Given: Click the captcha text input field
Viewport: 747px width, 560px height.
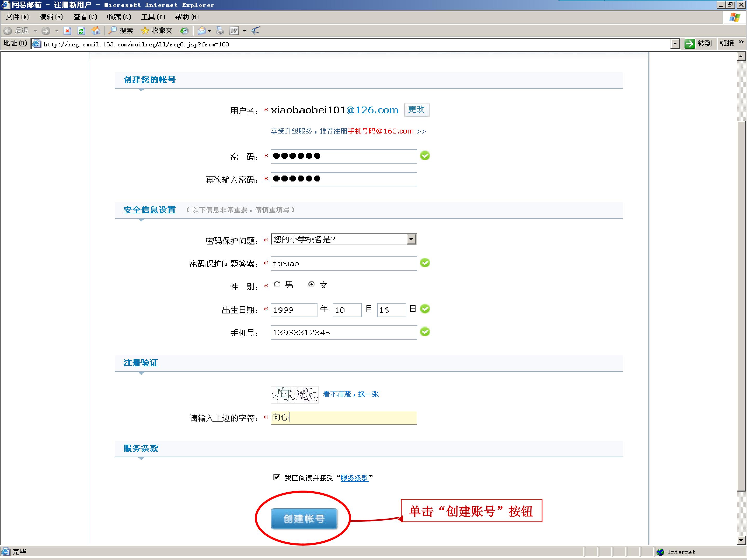Looking at the screenshot, I should pyautogui.click(x=344, y=418).
